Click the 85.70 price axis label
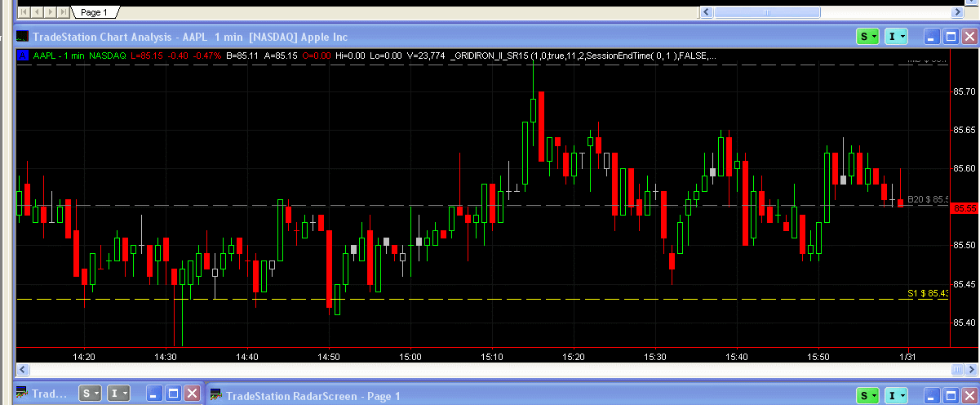The image size is (980, 405). point(964,91)
